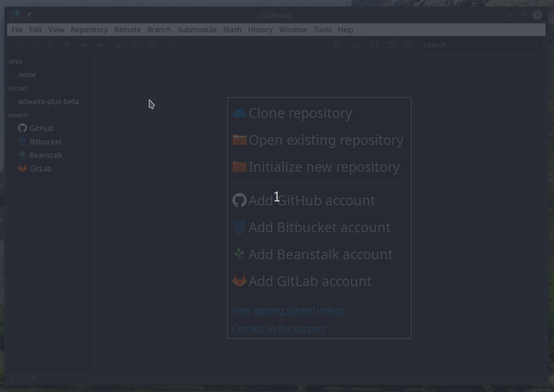
Task: Click the refresh circular arrows icon
Action: point(172,45)
